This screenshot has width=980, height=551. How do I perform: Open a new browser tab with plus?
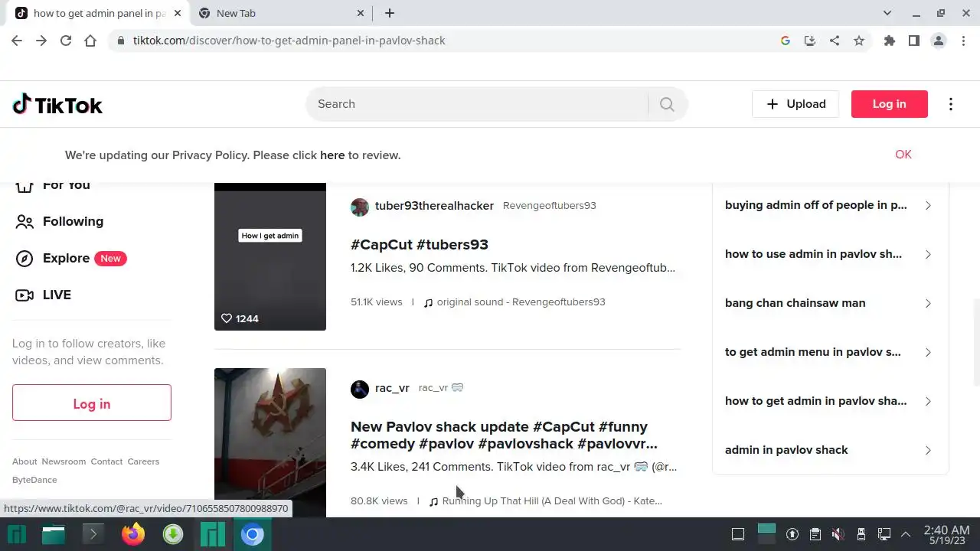[x=390, y=13]
